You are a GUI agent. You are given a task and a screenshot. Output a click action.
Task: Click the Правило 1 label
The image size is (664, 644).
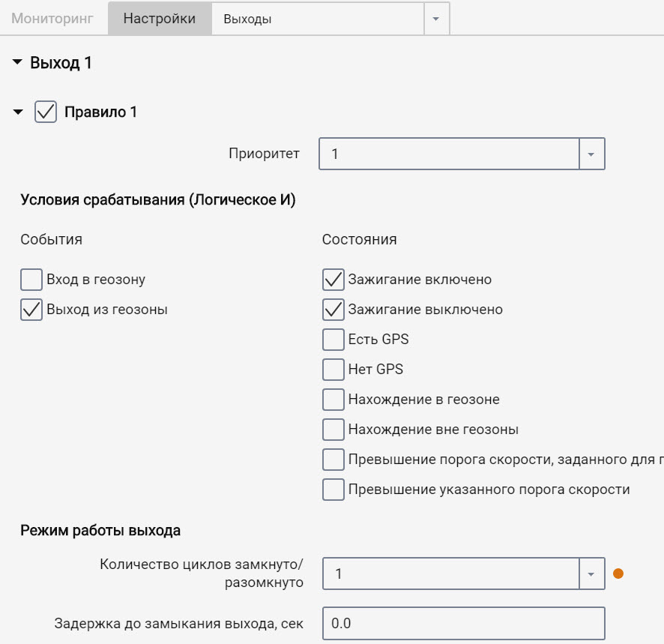[100, 112]
